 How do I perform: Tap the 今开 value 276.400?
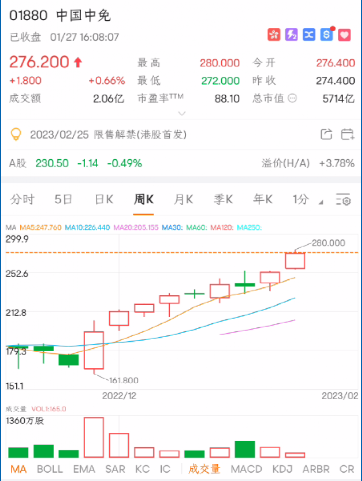(335, 63)
